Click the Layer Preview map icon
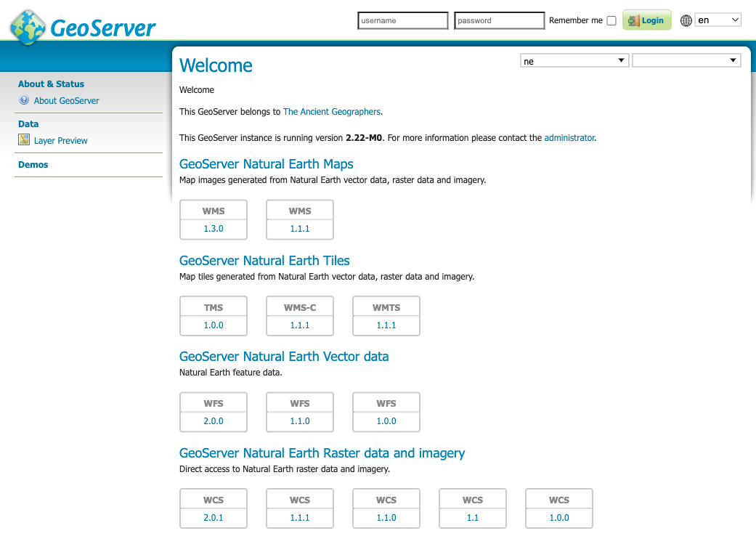The width and height of the screenshot is (756, 536). tap(24, 139)
